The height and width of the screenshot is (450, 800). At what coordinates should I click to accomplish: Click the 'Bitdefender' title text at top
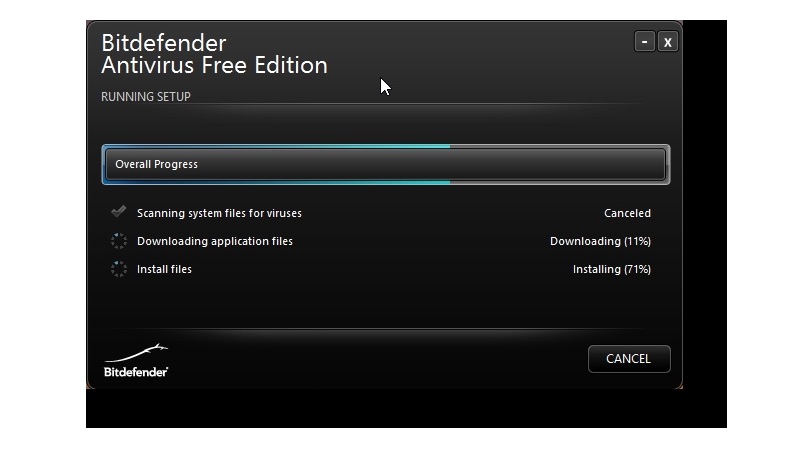pos(163,43)
